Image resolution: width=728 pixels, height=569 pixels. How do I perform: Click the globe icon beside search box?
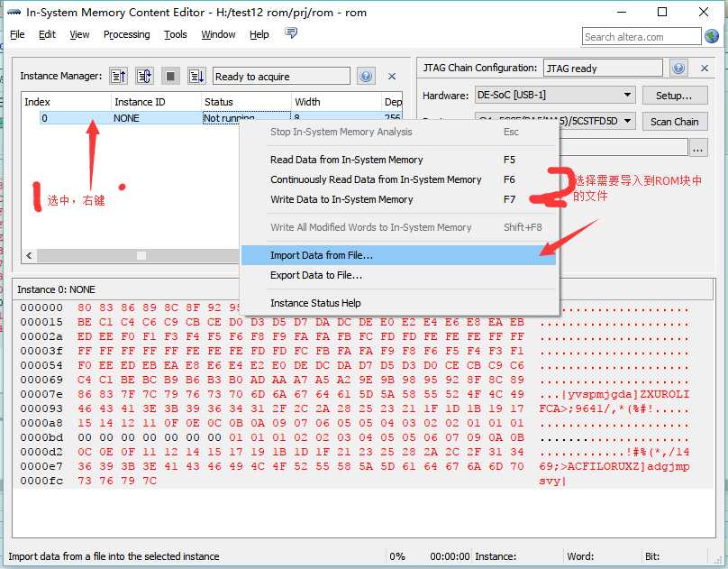[712, 36]
